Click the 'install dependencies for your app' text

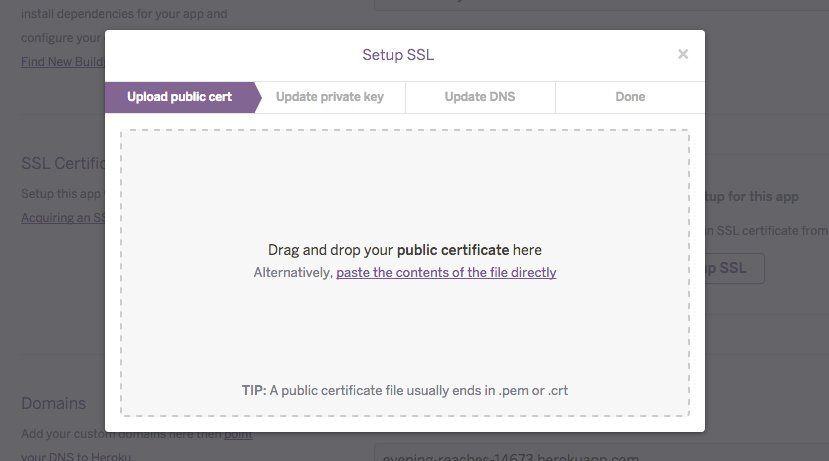[x=62, y=16]
